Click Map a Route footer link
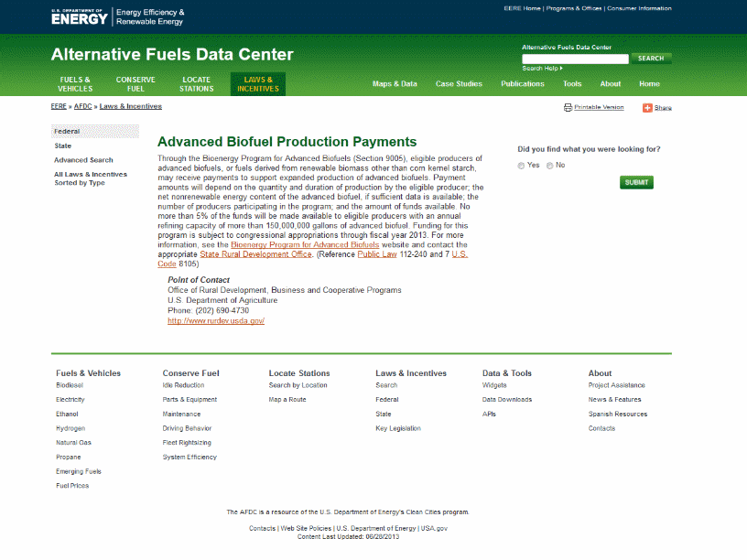This screenshot has height=560, width=747. pyautogui.click(x=287, y=400)
